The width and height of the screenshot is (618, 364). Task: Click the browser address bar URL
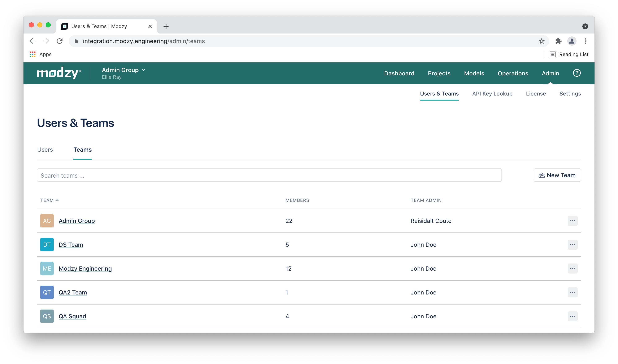click(x=144, y=41)
